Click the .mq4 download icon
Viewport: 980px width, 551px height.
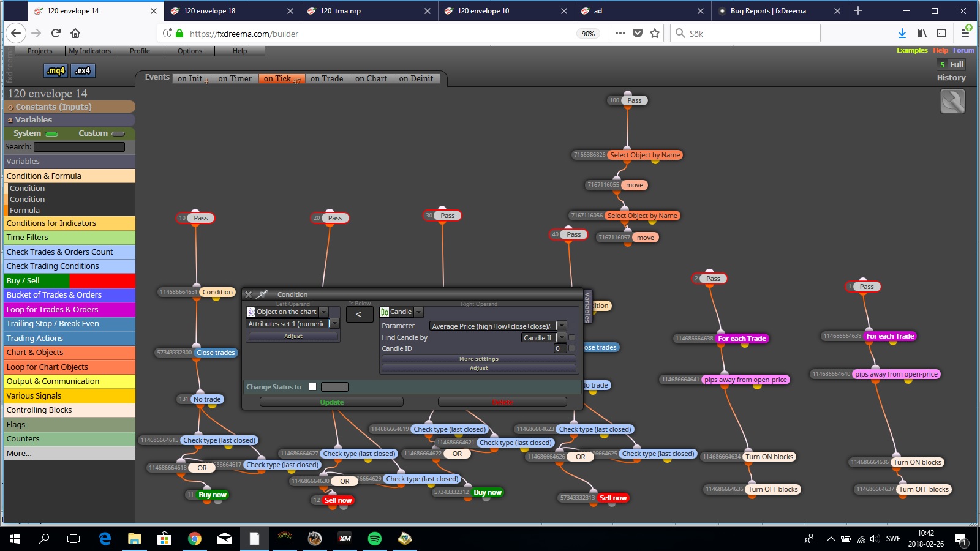pyautogui.click(x=56, y=70)
